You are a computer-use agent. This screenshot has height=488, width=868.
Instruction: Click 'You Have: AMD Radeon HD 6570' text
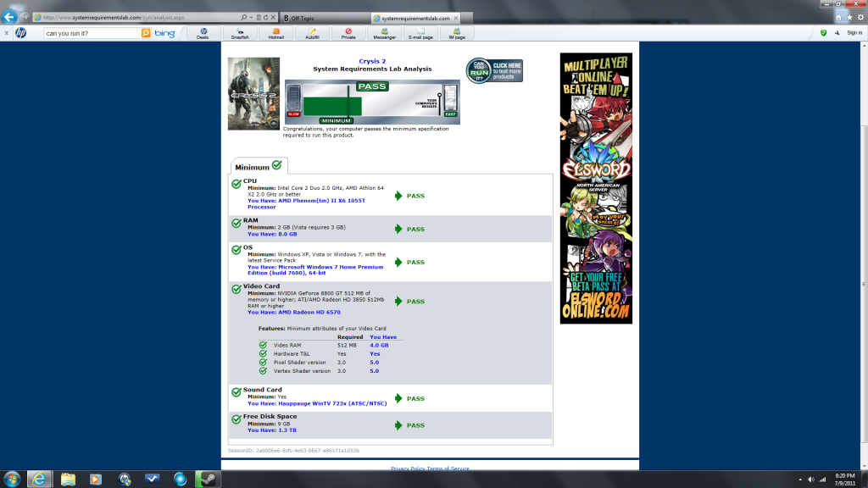point(294,312)
